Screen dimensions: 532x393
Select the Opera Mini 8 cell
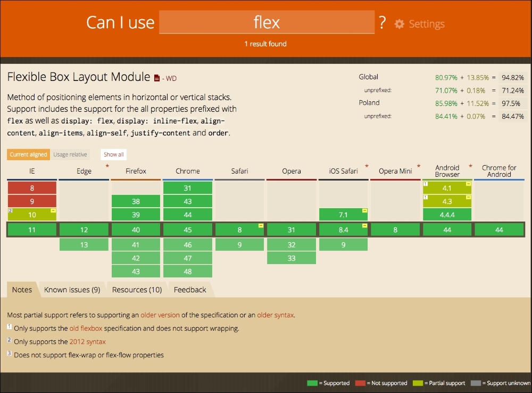(395, 230)
